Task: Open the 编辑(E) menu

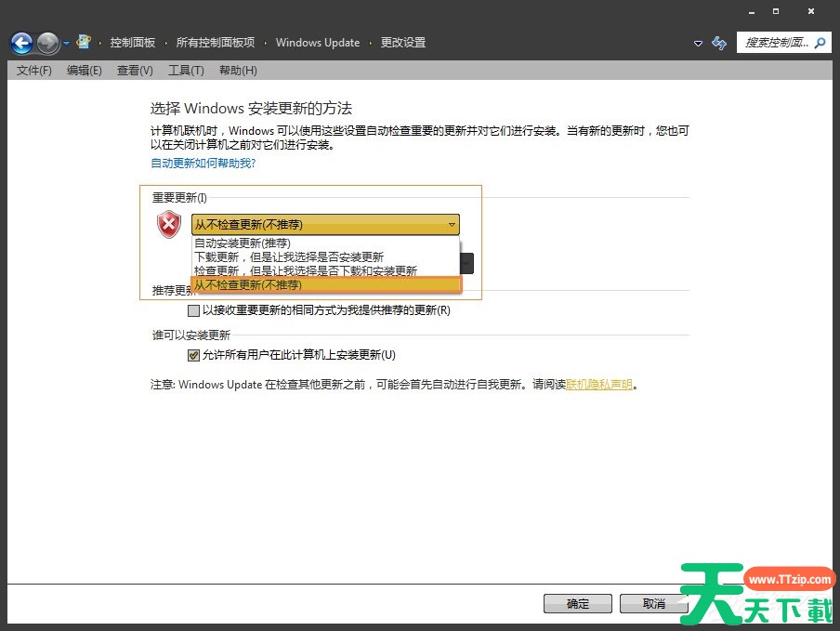Action: (85, 71)
